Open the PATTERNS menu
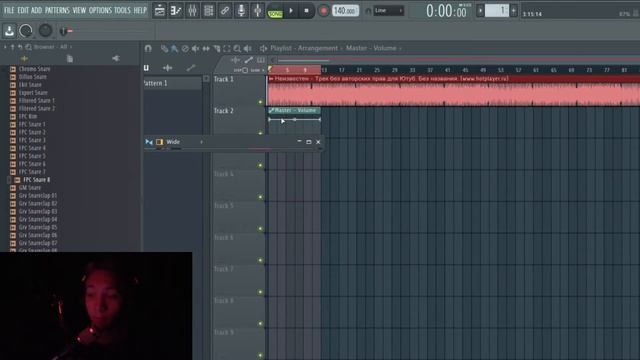640x360 pixels. coord(57,10)
